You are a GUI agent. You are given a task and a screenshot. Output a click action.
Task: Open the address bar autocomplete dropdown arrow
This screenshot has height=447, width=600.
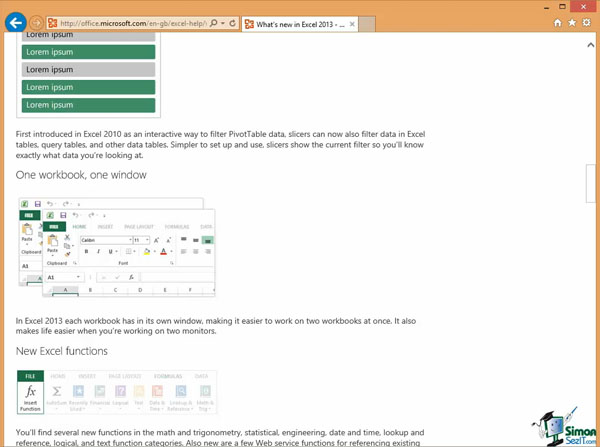coord(223,23)
